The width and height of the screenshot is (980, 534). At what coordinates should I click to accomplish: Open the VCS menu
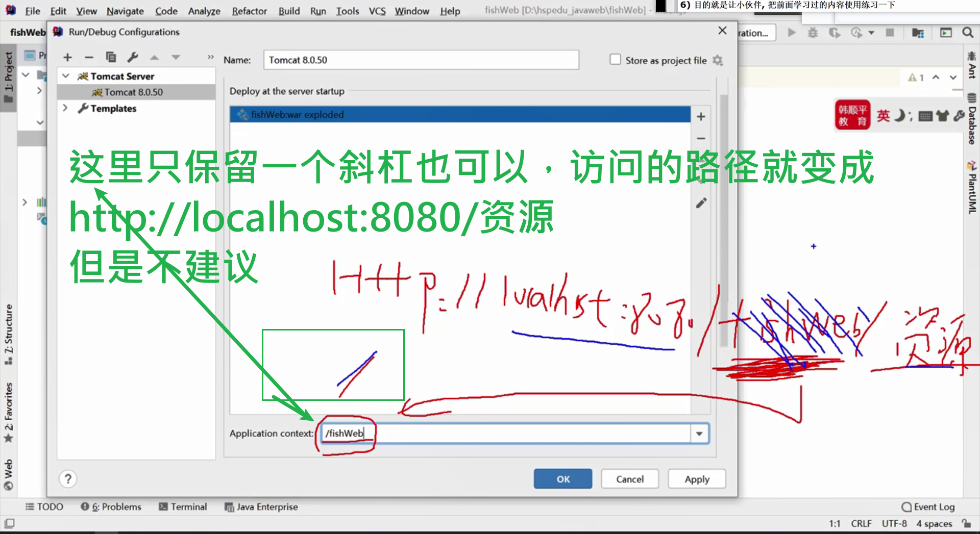(377, 11)
